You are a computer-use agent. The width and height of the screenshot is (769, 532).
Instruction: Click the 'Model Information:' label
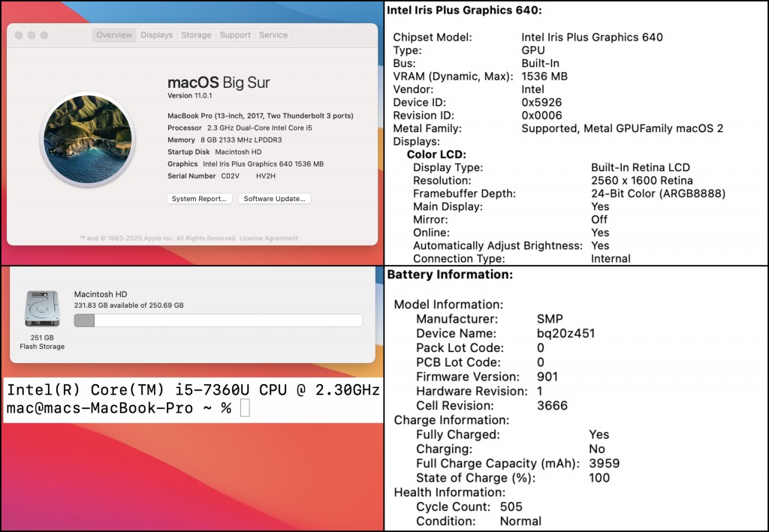[448, 305]
